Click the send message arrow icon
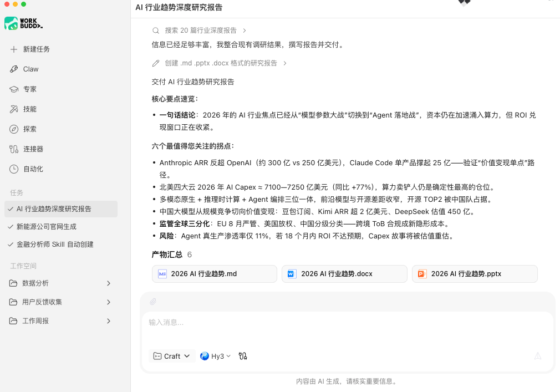 [x=537, y=355]
